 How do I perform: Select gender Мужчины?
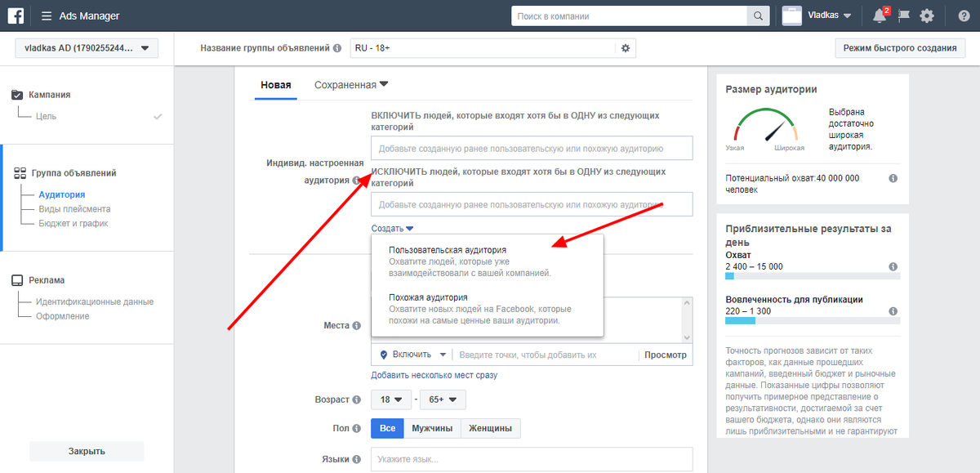[x=433, y=428]
